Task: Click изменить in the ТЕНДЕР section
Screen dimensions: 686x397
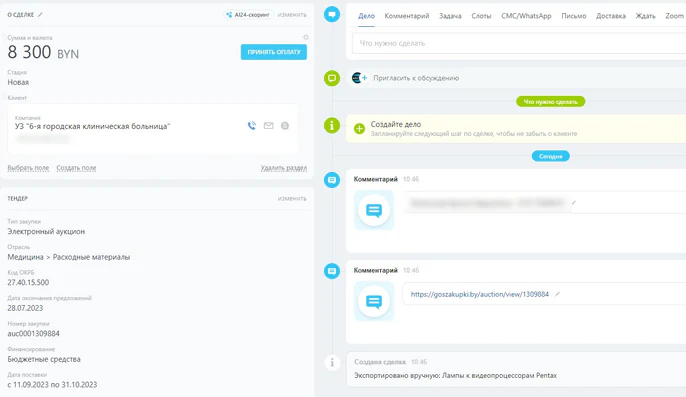Action: pyautogui.click(x=292, y=199)
